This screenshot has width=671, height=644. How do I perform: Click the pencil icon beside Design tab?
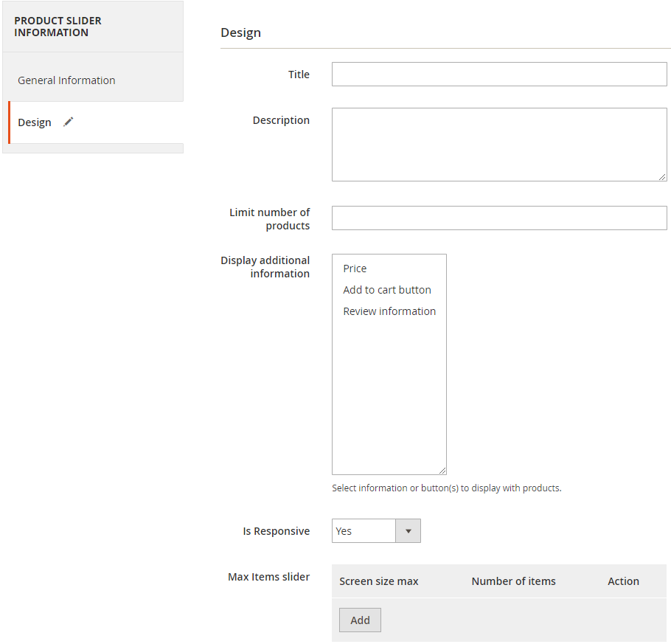pyautogui.click(x=69, y=122)
